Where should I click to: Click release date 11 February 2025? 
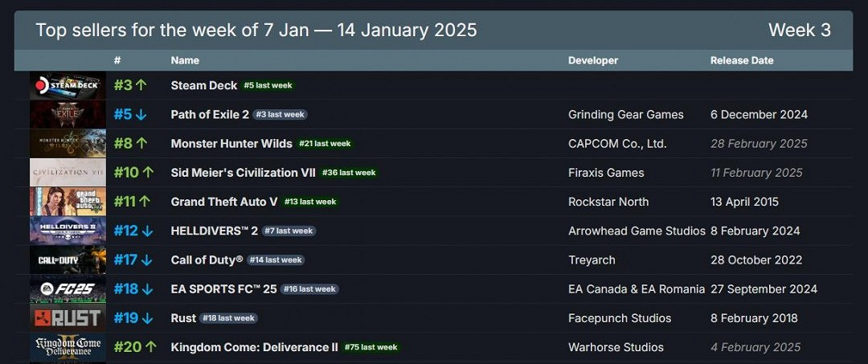pyautogui.click(x=756, y=173)
